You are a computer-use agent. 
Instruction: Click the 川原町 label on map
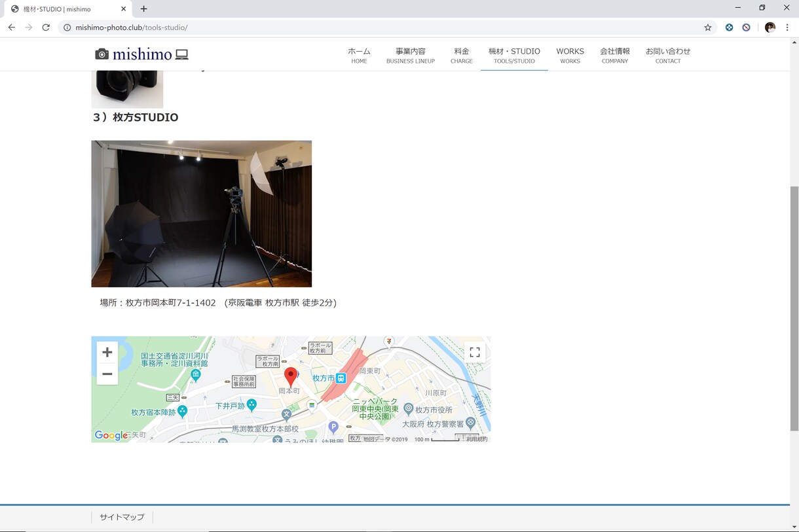(x=436, y=393)
